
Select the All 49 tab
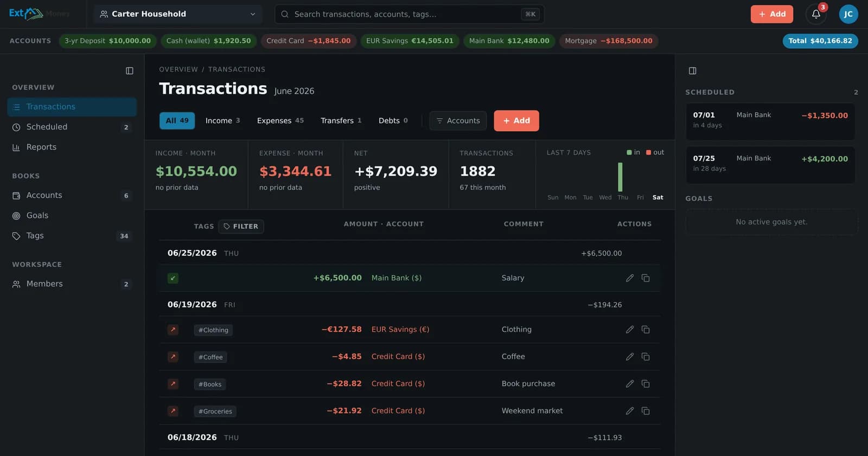coord(177,121)
